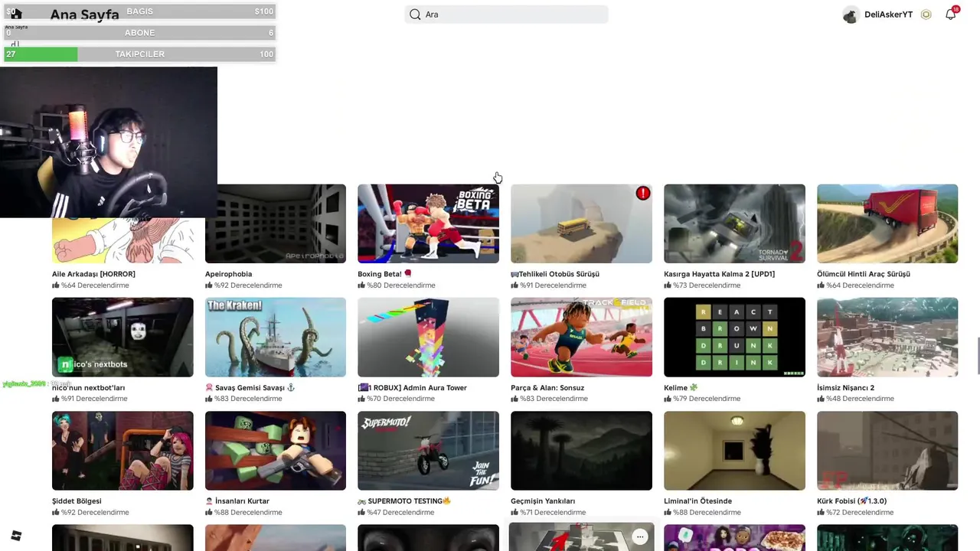Click the Ana Sayfa home icon
Screen dimensions: 980x551
point(16,14)
